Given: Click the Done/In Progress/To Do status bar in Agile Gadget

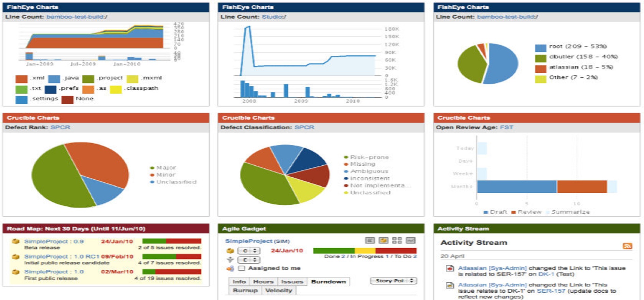Looking at the screenshot, I should tap(365, 251).
